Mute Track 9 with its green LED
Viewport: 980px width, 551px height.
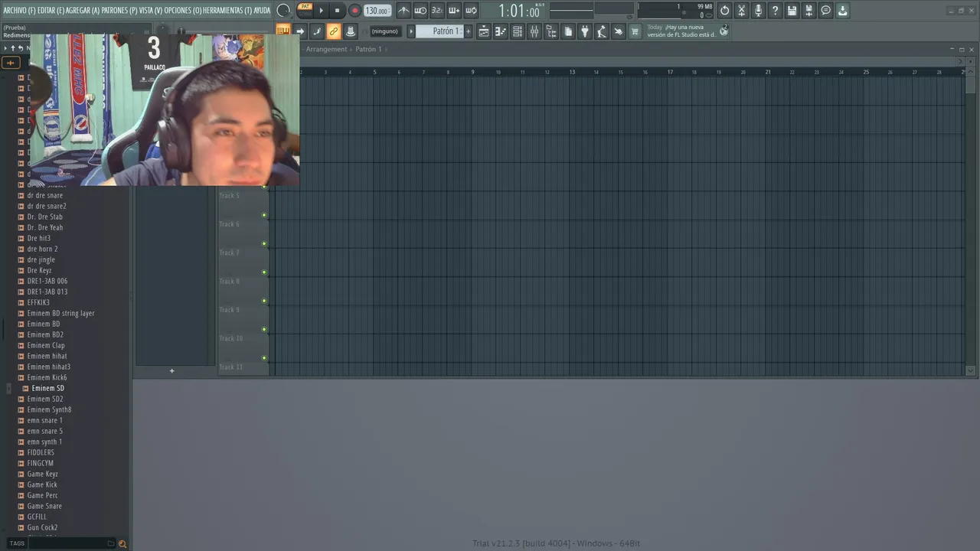click(x=264, y=330)
